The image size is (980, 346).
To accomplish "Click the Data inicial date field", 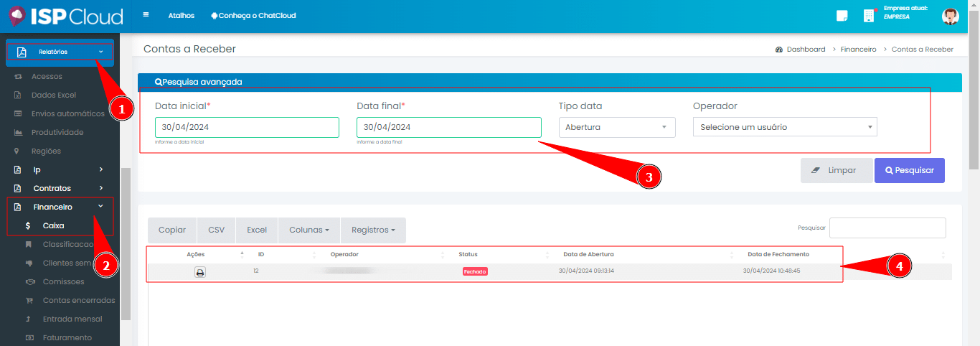I will [x=247, y=127].
